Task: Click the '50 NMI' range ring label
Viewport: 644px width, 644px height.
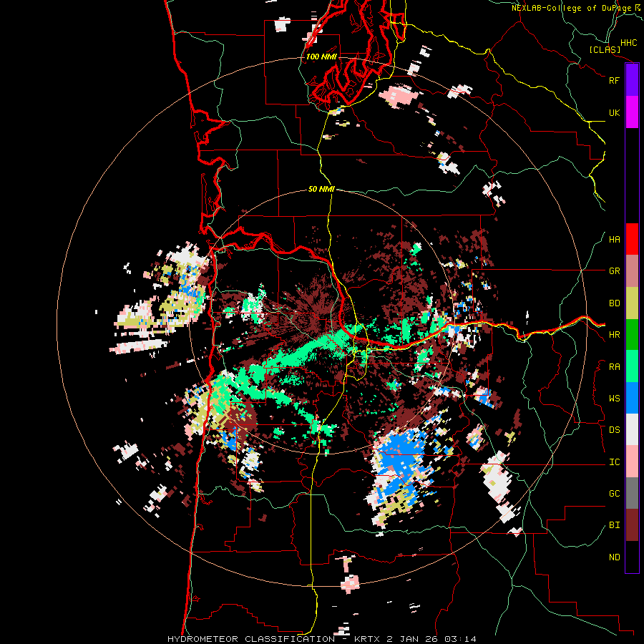Action: (x=321, y=190)
